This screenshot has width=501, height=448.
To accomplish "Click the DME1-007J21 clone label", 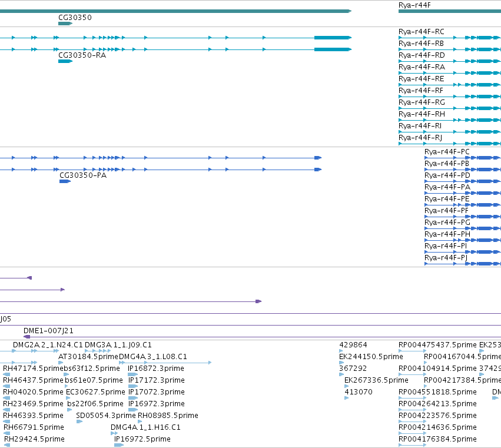I will click(x=48, y=331).
